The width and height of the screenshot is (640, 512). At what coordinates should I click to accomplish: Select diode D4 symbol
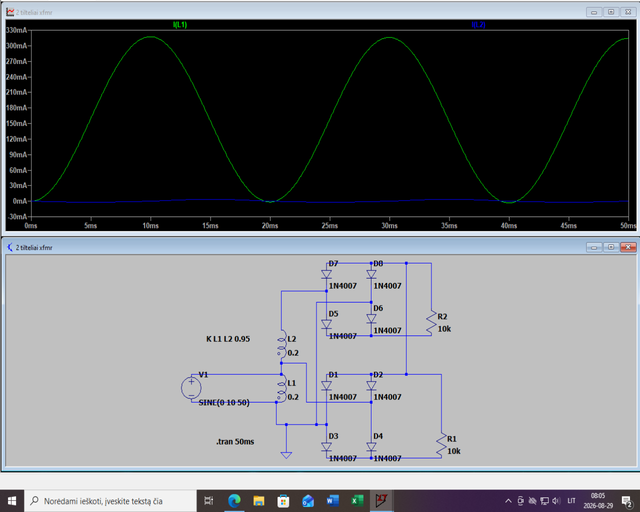pos(371,447)
